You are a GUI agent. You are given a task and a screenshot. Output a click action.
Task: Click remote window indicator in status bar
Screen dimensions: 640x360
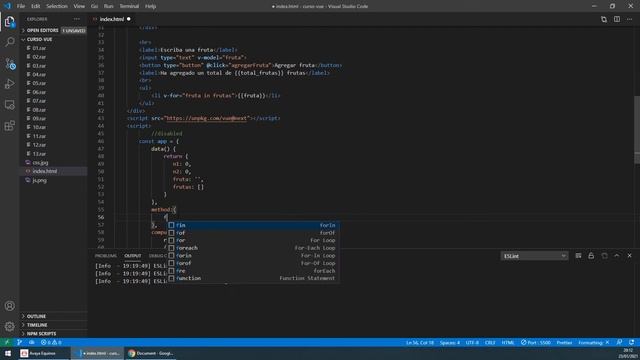(x=7, y=342)
